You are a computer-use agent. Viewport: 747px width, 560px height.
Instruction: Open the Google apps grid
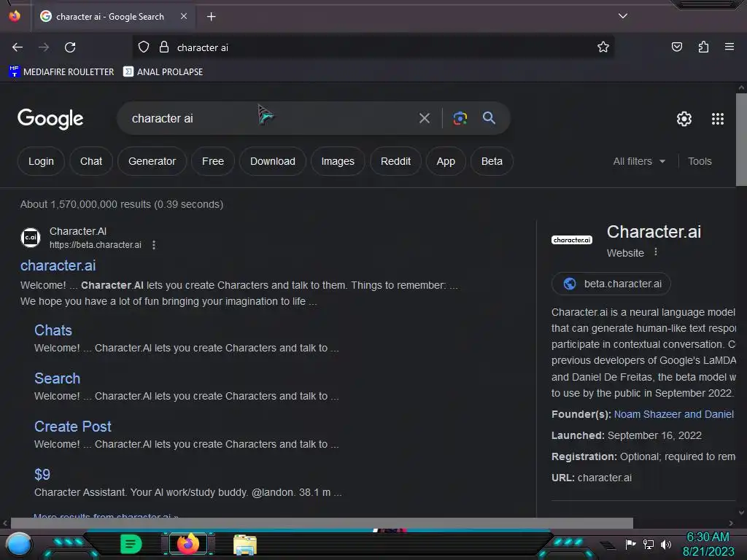click(x=718, y=119)
